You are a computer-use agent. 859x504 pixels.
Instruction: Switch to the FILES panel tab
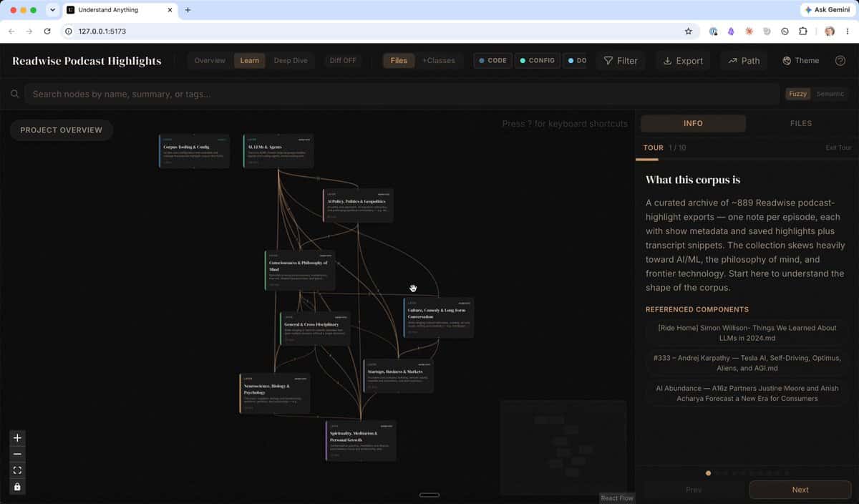pyautogui.click(x=801, y=123)
